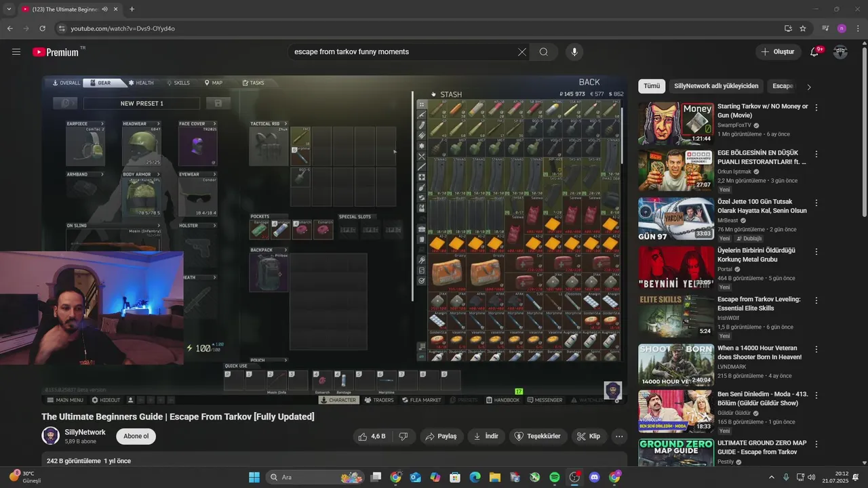Open Shooter Born in Heaven thumbnail
The width and height of the screenshot is (868, 488).
click(x=675, y=365)
